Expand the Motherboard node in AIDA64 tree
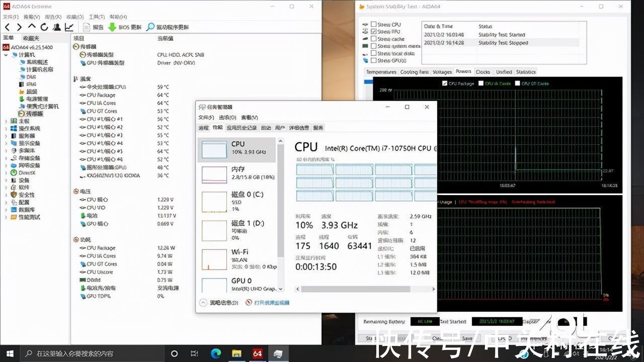644x362 pixels. click(x=6, y=121)
